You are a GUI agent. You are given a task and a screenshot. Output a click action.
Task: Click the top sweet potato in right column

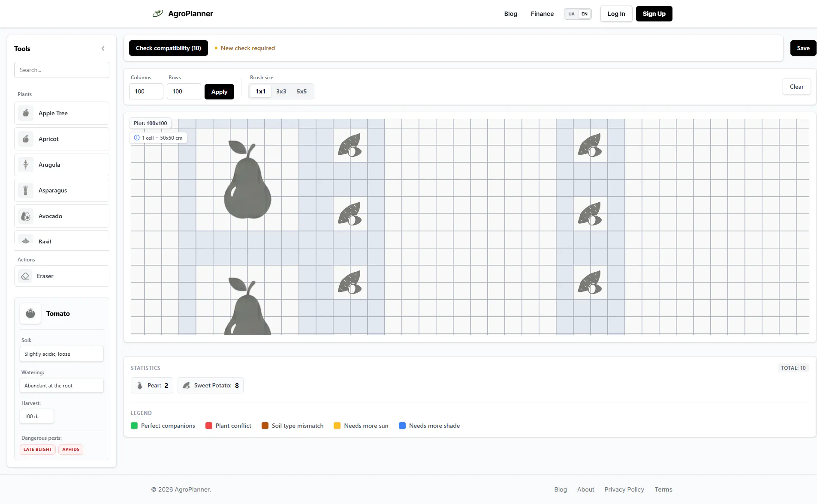click(x=590, y=145)
